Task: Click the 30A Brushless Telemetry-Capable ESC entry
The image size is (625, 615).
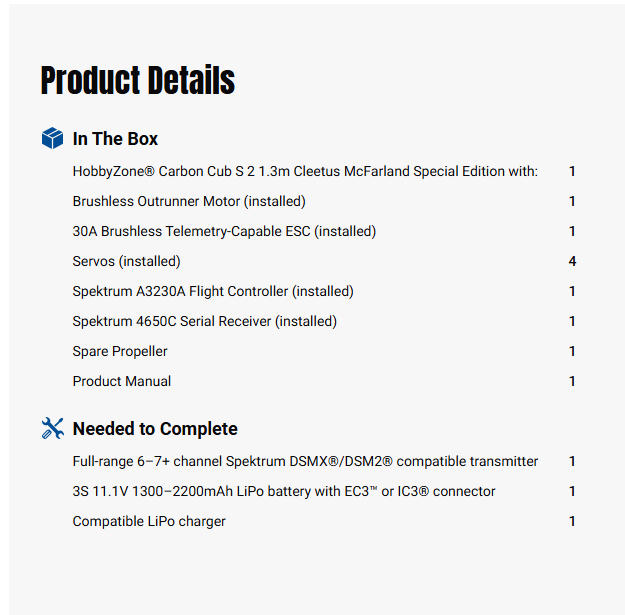Action: 224,231
